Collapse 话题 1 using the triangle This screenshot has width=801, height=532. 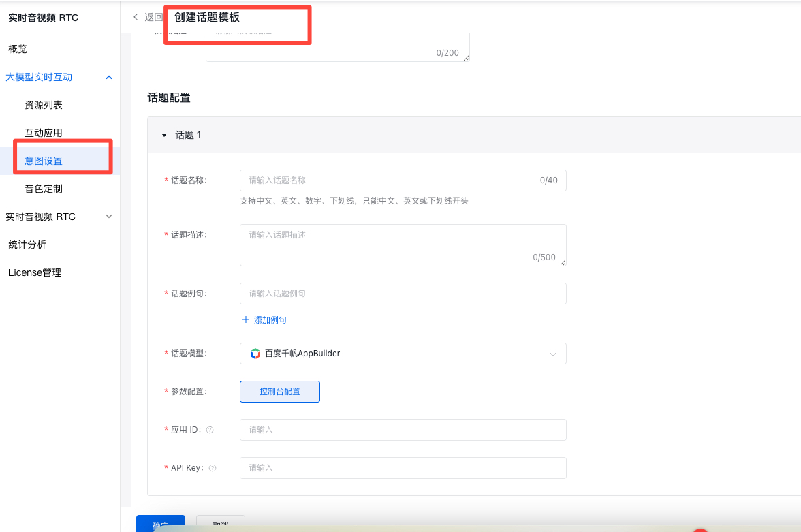(x=164, y=135)
